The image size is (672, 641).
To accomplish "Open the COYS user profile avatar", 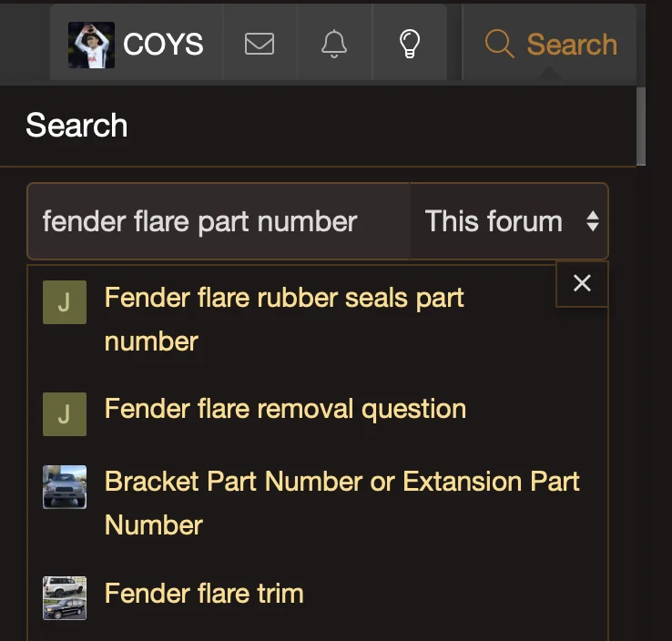I will [x=91, y=45].
